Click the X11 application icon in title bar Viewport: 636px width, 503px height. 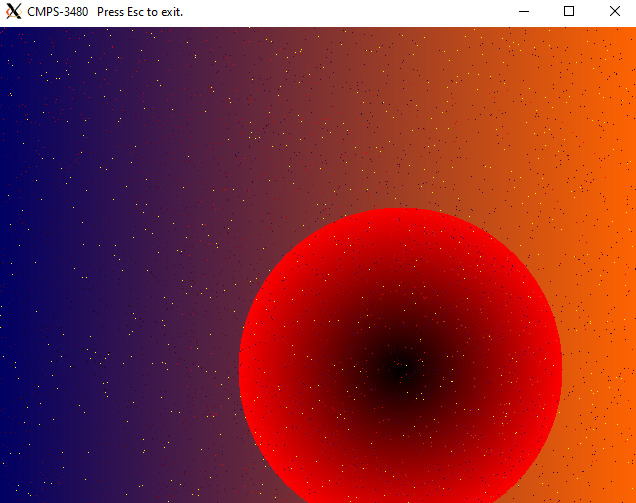pyautogui.click(x=13, y=11)
